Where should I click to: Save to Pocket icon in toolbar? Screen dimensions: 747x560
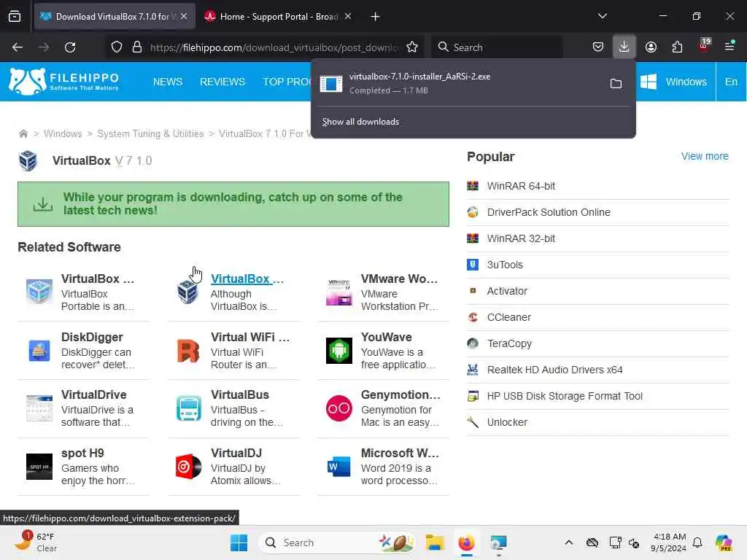tap(598, 47)
